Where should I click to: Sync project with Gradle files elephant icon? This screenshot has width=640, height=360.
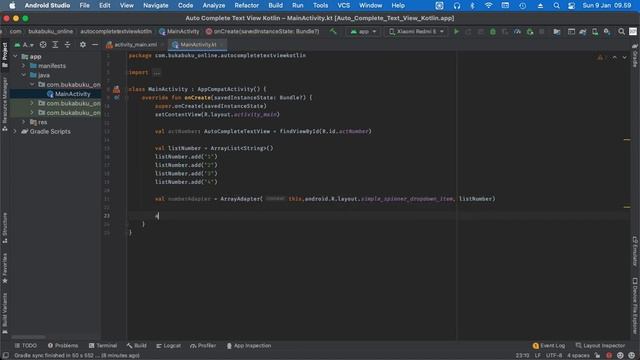583,31
